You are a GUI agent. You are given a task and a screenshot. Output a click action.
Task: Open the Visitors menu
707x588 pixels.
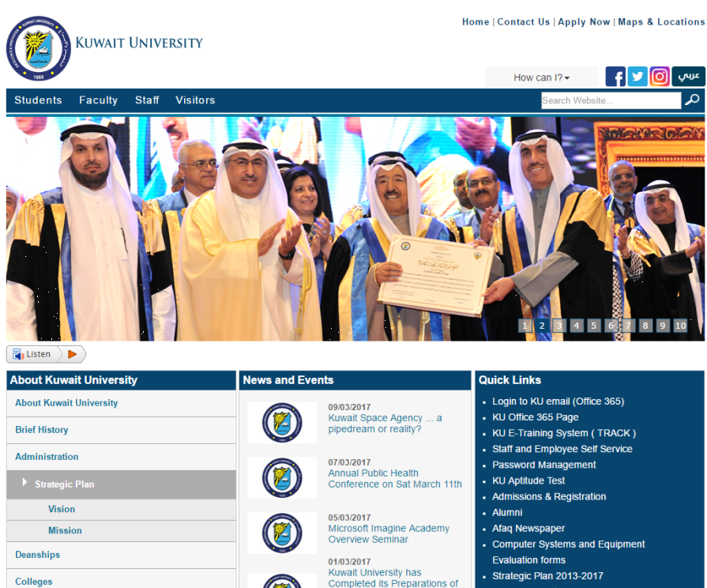[x=195, y=100]
